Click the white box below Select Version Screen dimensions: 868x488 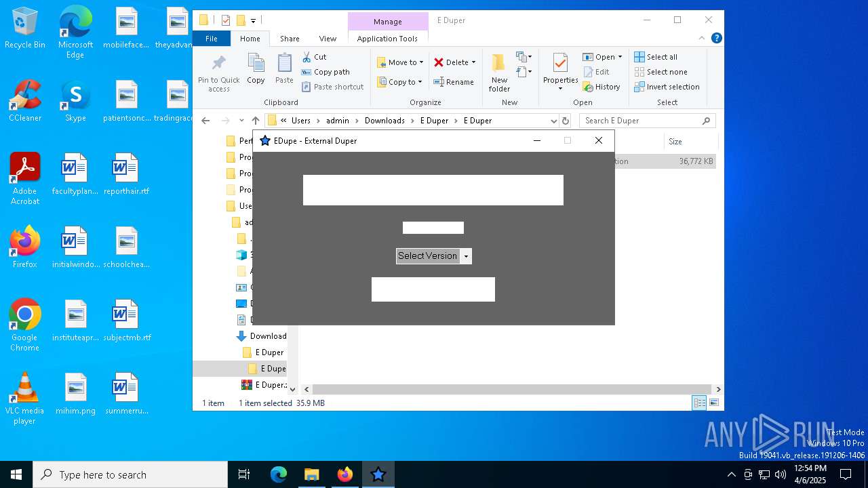(433, 289)
